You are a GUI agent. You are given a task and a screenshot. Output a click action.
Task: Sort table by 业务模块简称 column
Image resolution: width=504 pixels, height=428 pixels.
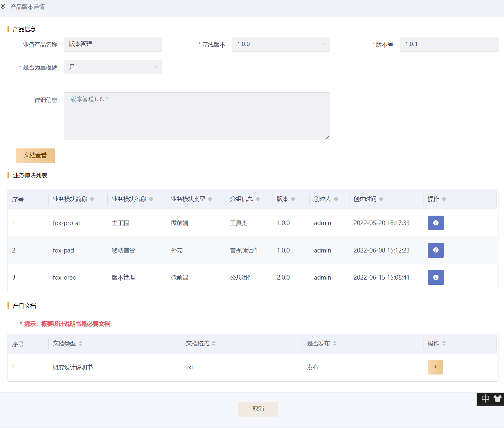pyautogui.click(x=92, y=199)
